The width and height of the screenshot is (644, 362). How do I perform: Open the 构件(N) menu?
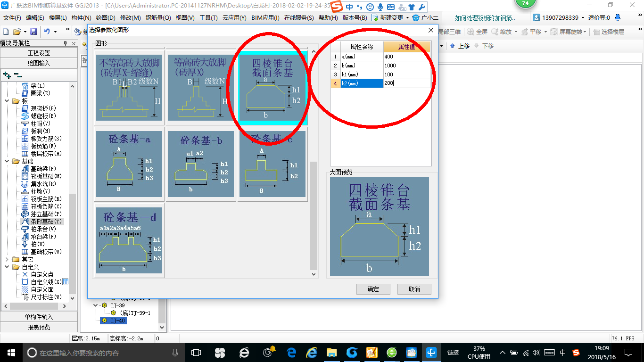pos(82,18)
